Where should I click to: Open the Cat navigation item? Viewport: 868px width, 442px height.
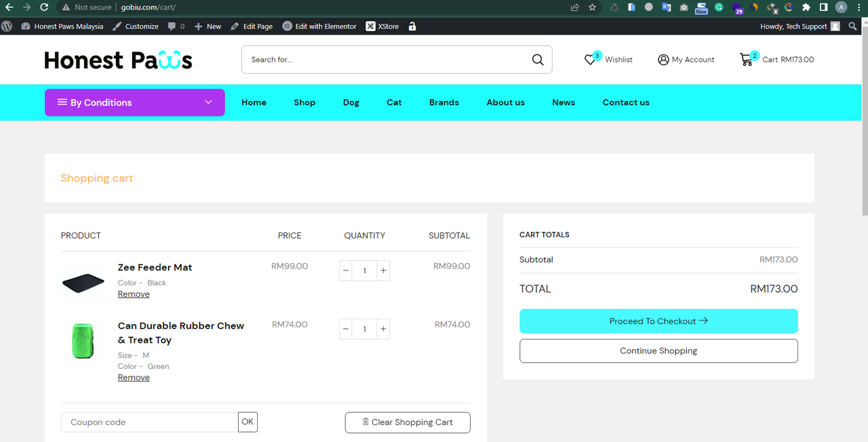[x=395, y=102]
